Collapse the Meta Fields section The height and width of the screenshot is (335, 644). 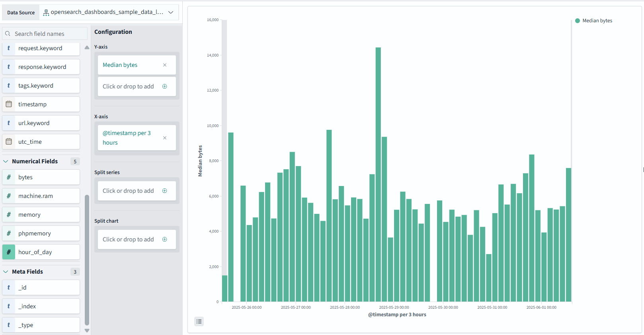click(6, 272)
